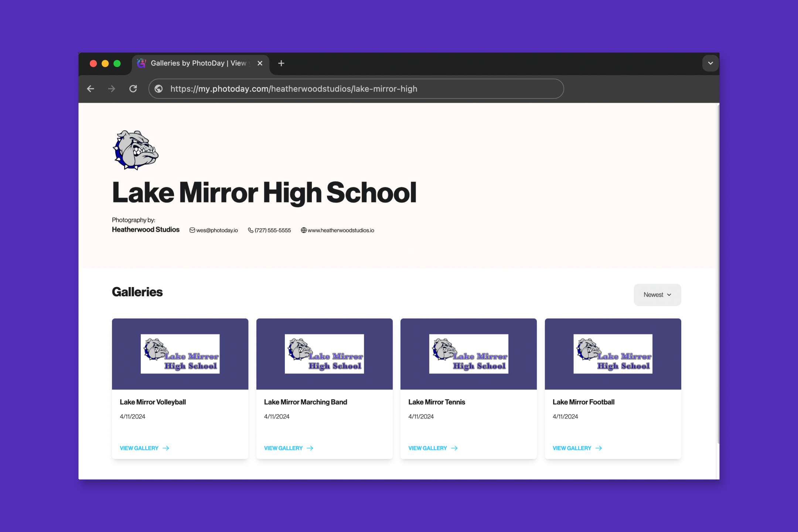Visit www.heatherwoodstudios.io website link
The image size is (798, 532).
click(x=341, y=230)
